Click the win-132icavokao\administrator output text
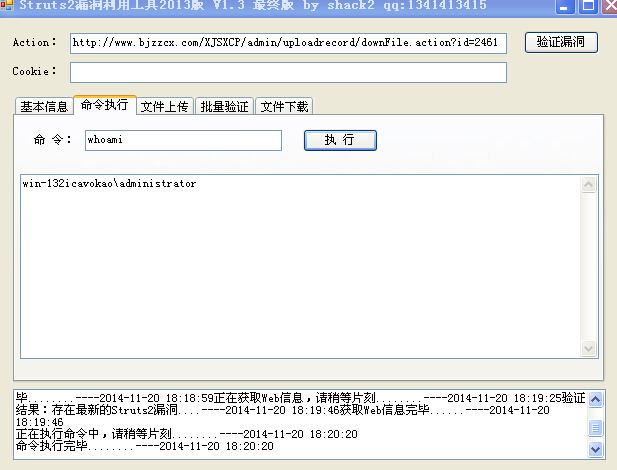This screenshot has height=470, width=617. coord(109,183)
